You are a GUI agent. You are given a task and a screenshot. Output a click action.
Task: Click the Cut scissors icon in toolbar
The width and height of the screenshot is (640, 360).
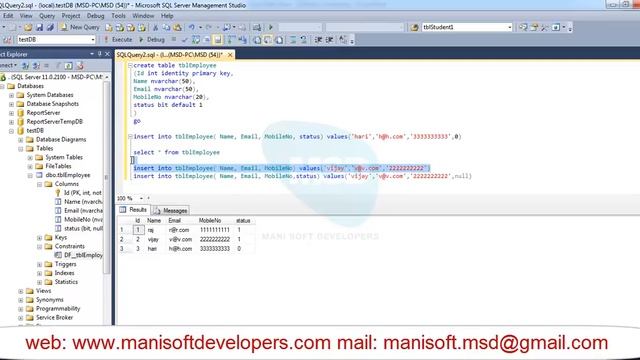click(155, 27)
